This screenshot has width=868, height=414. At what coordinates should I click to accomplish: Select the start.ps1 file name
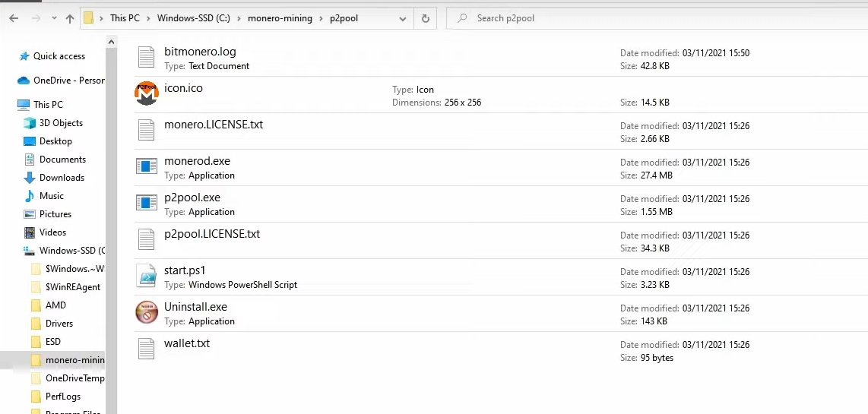tap(185, 271)
